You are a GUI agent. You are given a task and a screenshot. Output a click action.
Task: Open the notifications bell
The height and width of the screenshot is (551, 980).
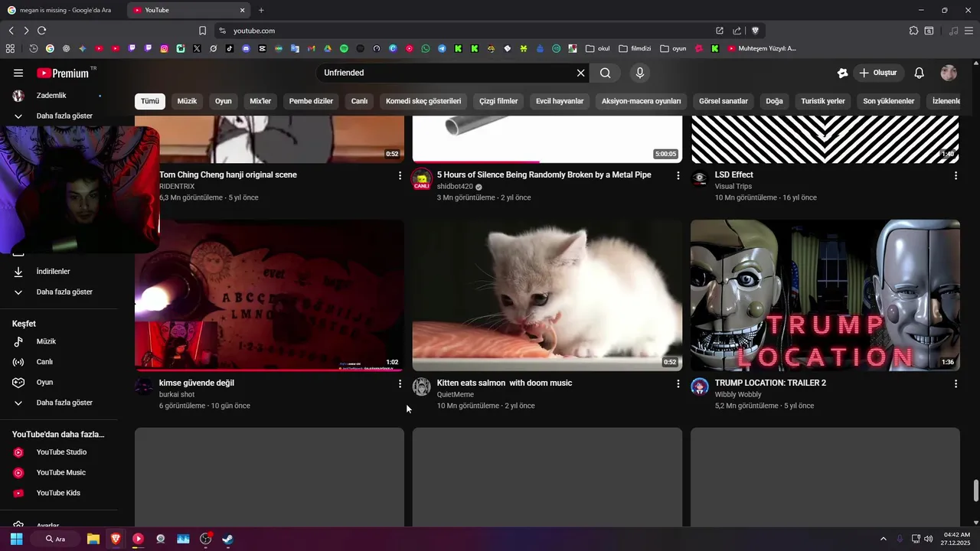tap(920, 73)
